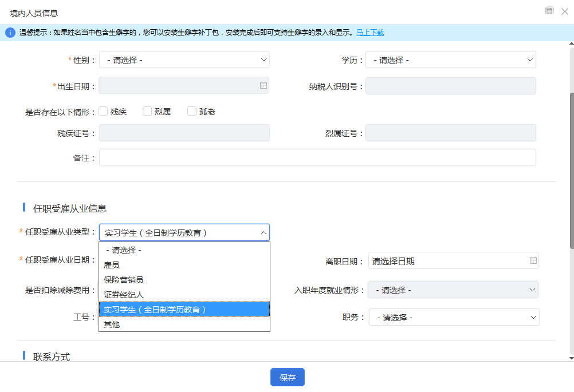
Task: Collapse the 任职受雇从业类型 dropdown
Action: [263, 232]
